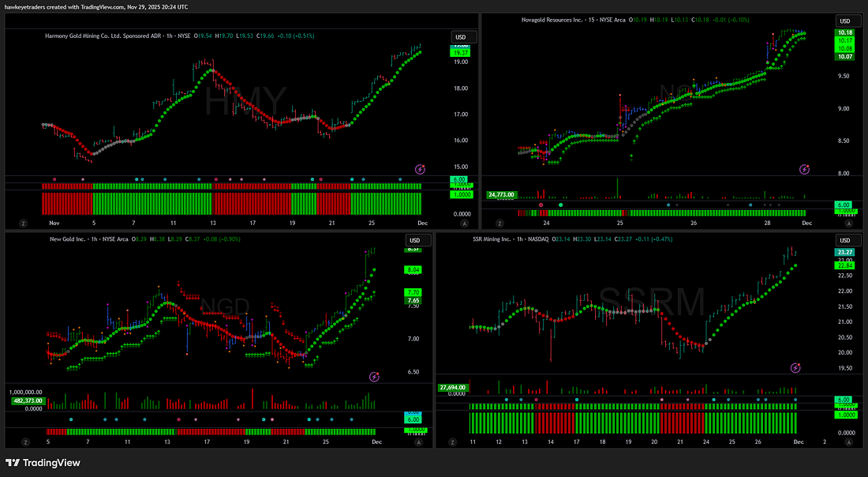Click the 10.18 price label on Novagold chart
This screenshot has height=477, width=868.
[x=845, y=32]
